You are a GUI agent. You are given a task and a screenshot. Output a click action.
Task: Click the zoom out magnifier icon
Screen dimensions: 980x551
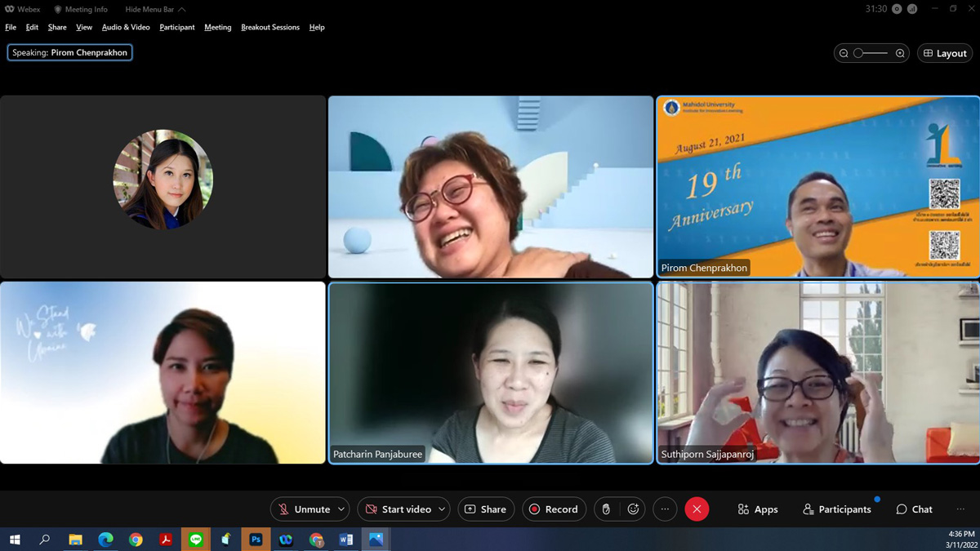point(844,53)
